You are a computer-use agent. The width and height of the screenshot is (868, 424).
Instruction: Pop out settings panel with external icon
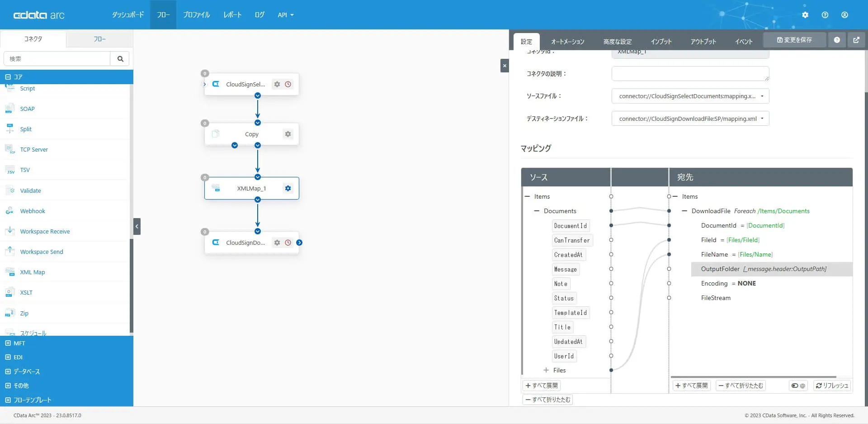pos(856,40)
